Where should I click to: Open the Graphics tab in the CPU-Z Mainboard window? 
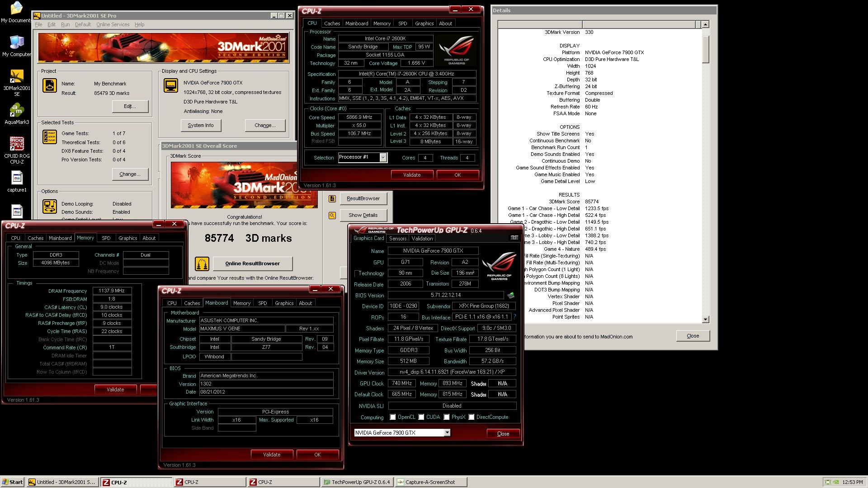pyautogui.click(x=284, y=303)
